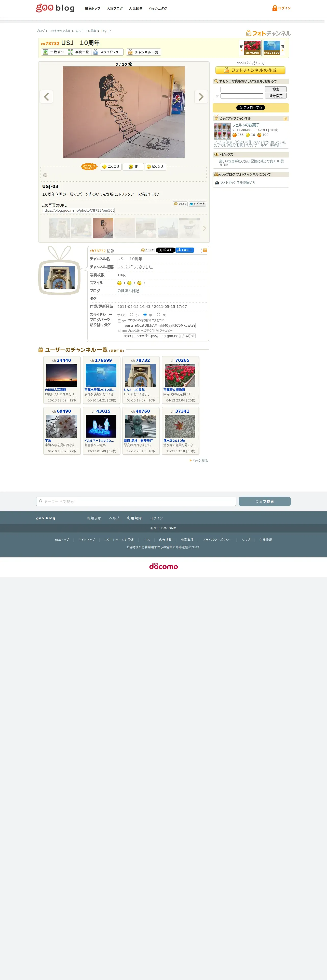Open フォトチャンネルの使い方 help link
This screenshot has width=327, height=980.
click(238, 183)
